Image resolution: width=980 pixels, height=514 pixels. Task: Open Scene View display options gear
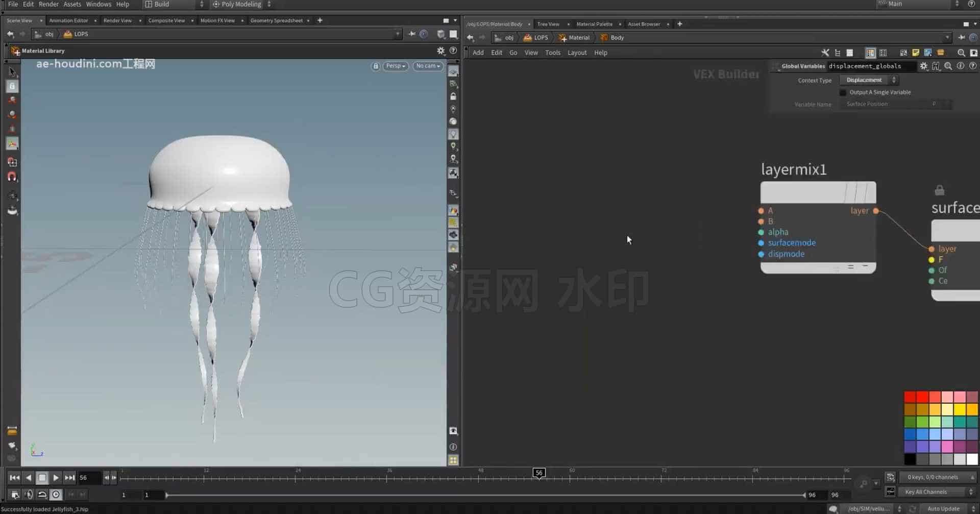click(x=441, y=51)
